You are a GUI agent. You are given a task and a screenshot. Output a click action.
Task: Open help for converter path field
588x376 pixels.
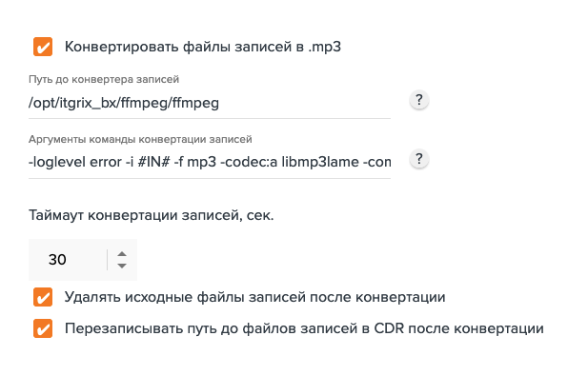[419, 100]
